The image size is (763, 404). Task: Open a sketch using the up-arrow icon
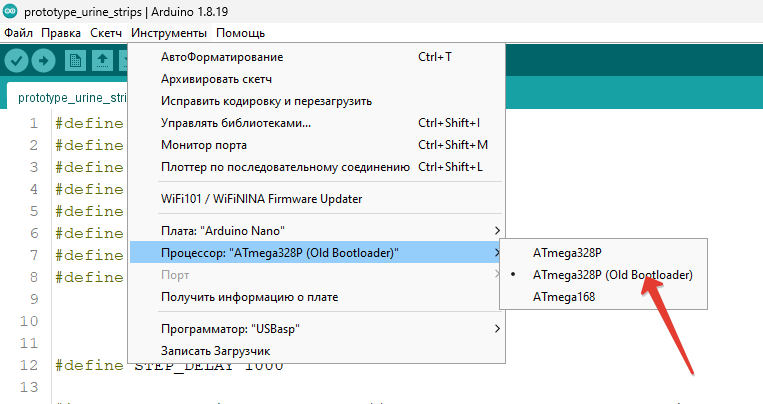[102, 61]
